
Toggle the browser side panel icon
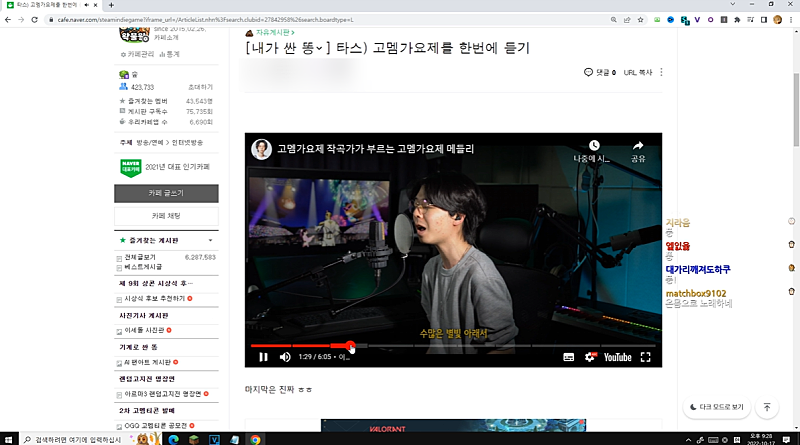(764, 20)
